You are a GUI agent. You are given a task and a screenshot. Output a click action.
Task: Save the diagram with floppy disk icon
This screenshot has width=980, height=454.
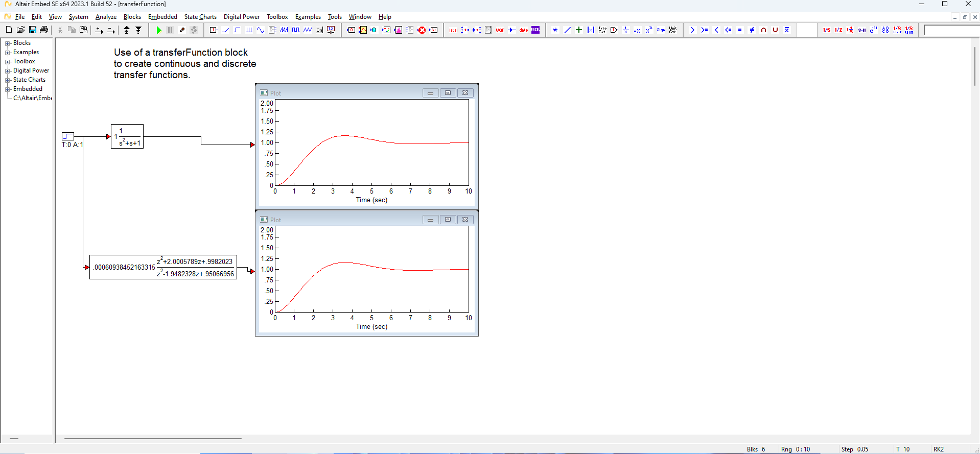pos(32,30)
